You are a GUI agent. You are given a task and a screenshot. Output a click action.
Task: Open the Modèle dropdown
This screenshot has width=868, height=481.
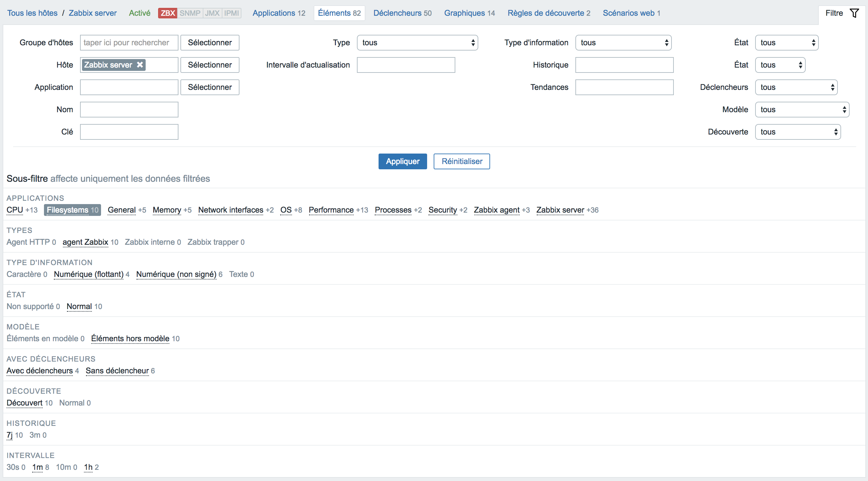[802, 110]
